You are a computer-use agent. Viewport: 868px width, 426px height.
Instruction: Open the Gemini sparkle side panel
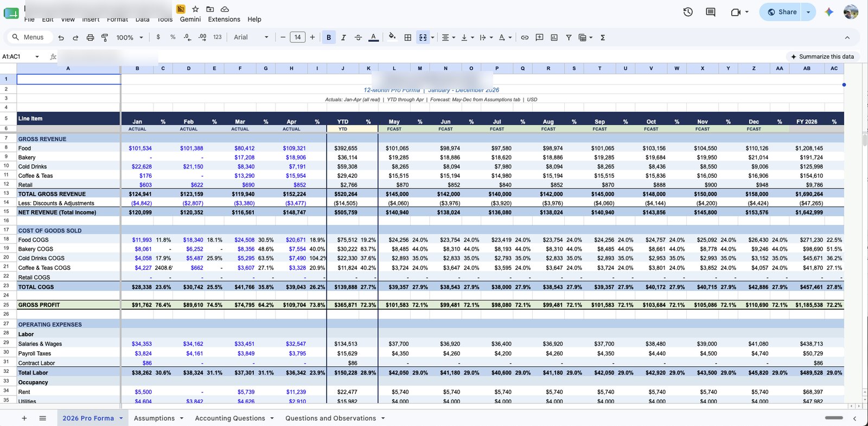click(829, 12)
